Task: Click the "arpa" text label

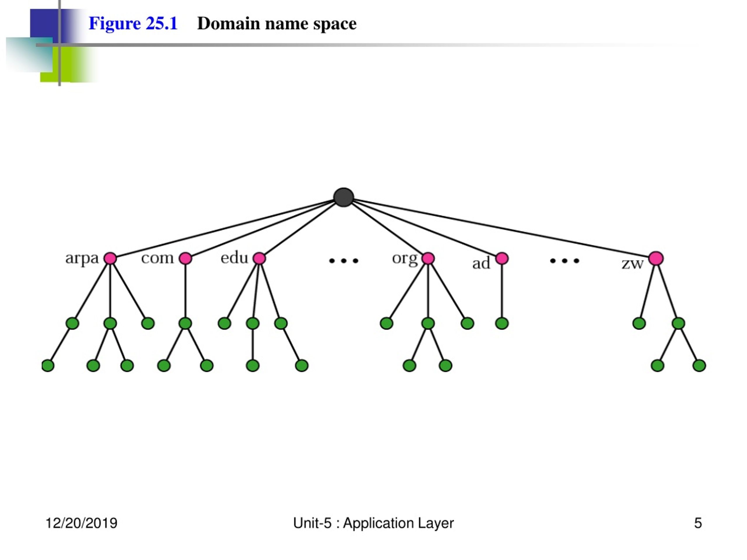Action: pos(82,259)
